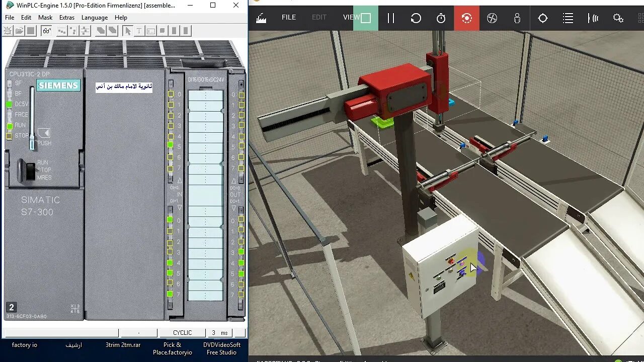Image resolution: width=644 pixels, height=362 pixels.
Task: Click the first bug-like icon in WinPLC toolbar
Action: pos(8,31)
